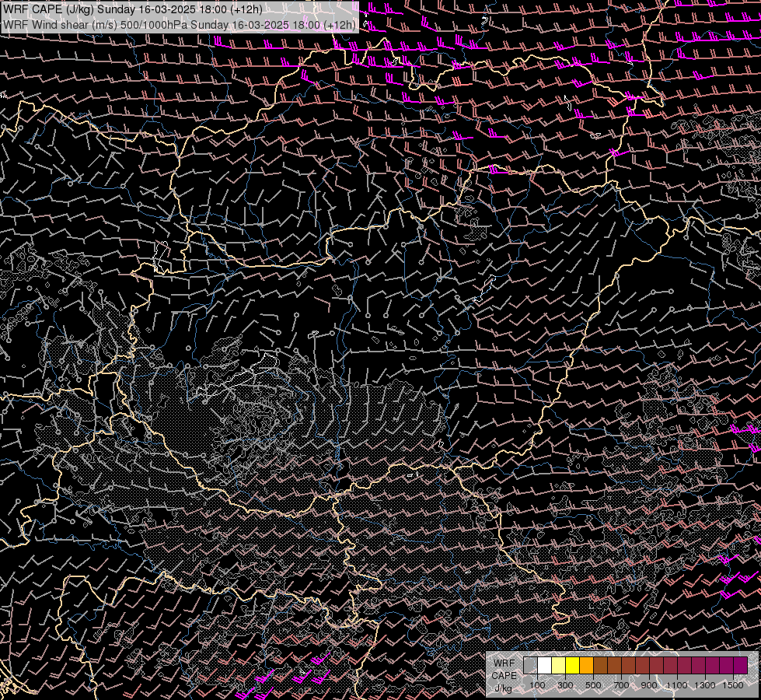The width and height of the screenshot is (761, 700).
Task: Click the J/kg unit label in legend
Action: pos(503,688)
